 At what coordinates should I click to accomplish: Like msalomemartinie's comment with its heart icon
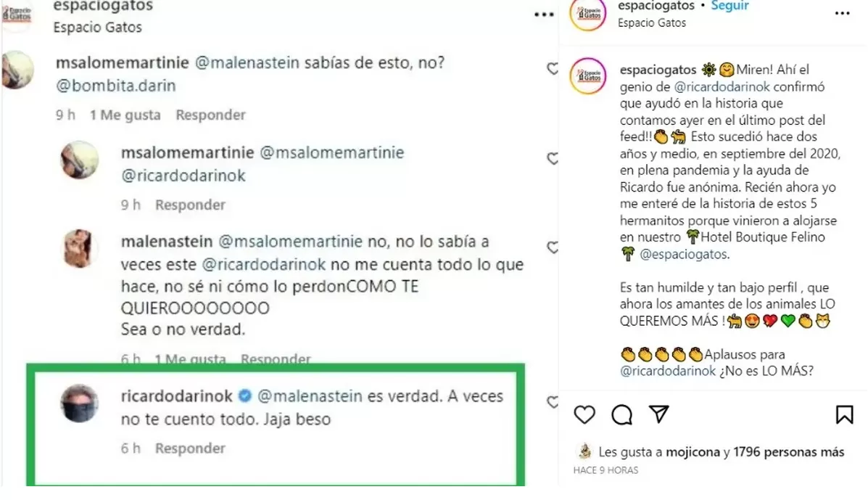(x=553, y=67)
